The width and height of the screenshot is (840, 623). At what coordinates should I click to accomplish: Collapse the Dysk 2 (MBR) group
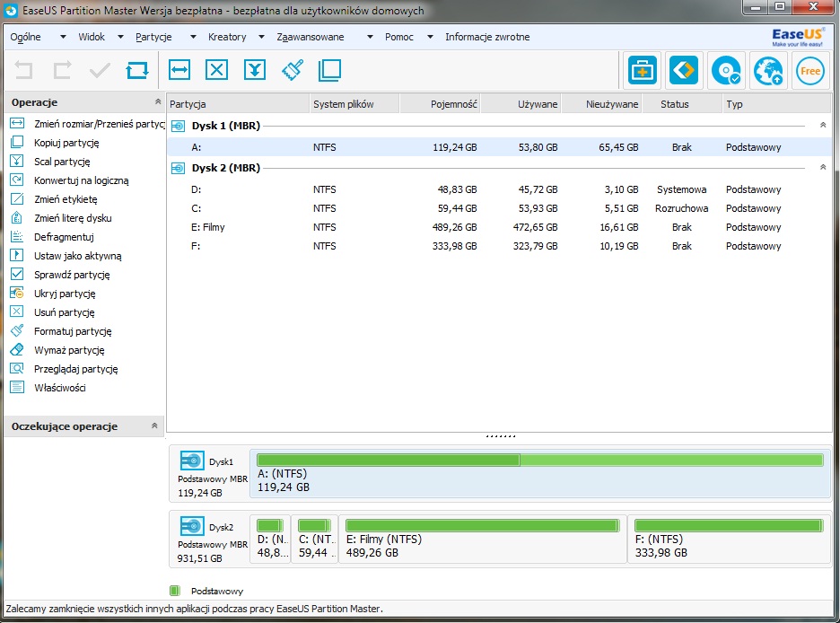pos(823,168)
